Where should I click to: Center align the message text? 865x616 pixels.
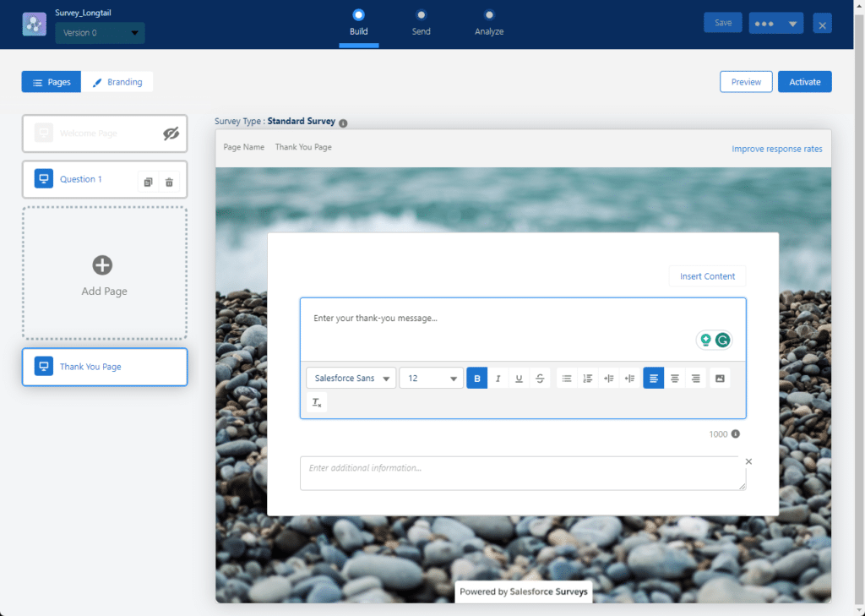coord(675,379)
